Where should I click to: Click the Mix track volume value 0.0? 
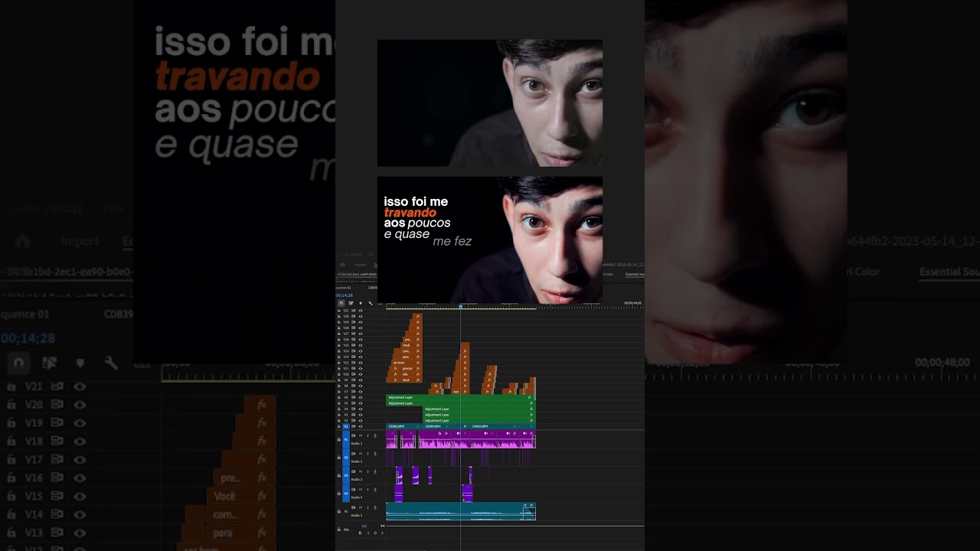[364, 526]
